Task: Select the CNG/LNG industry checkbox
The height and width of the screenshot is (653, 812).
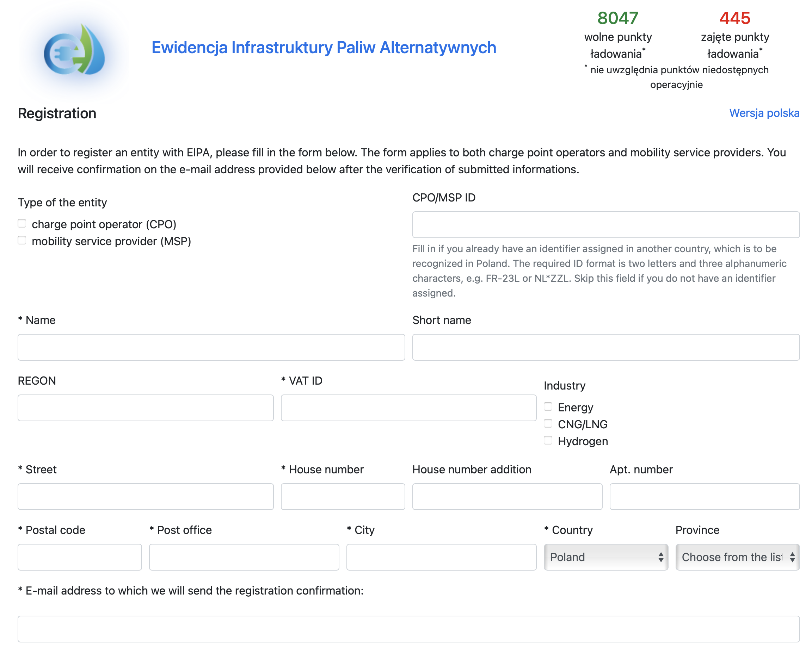Action: pos(548,424)
